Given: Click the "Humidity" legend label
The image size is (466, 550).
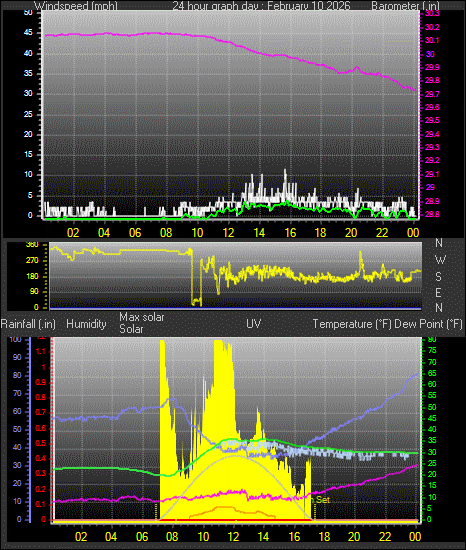Looking at the screenshot, I should click(x=86, y=324).
